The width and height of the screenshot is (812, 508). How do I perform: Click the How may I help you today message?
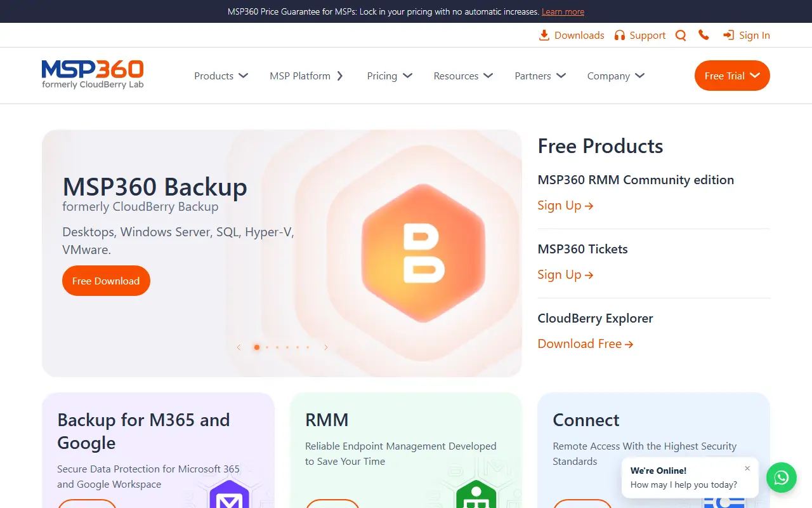pos(684,485)
